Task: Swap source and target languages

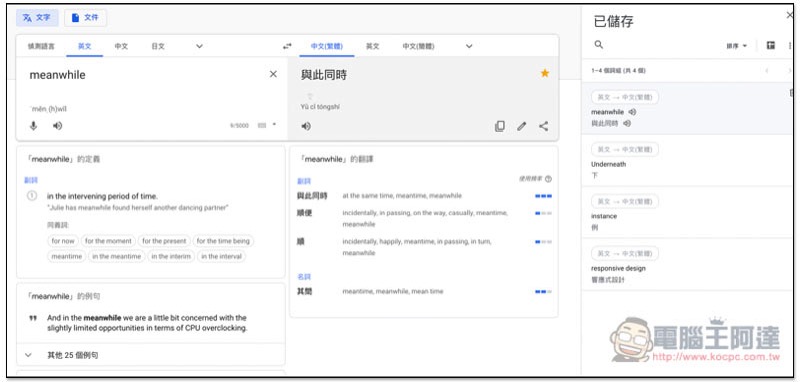Action: tap(287, 46)
